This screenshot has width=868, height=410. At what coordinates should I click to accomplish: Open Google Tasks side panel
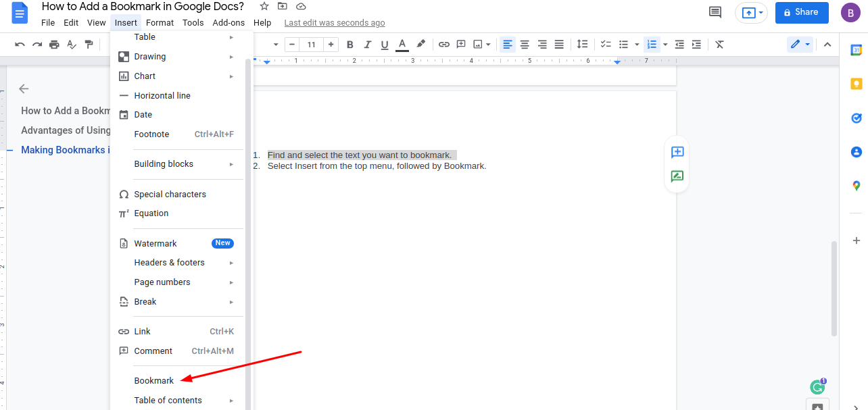(856, 118)
